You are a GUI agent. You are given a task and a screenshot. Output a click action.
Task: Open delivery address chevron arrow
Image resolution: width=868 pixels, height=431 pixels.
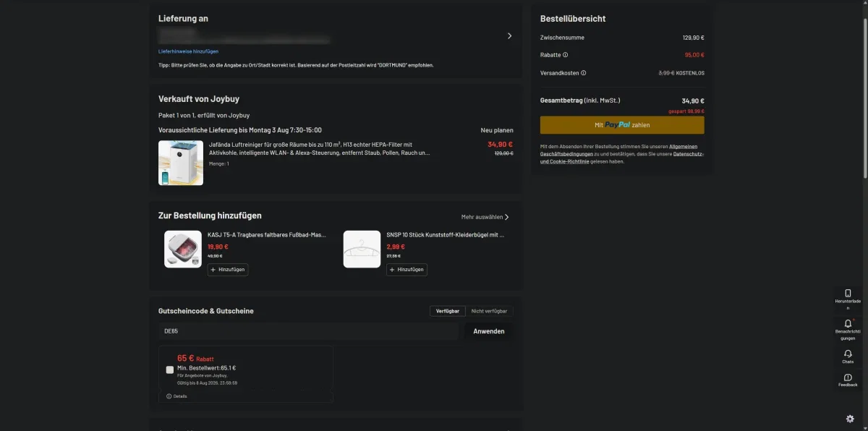point(509,35)
